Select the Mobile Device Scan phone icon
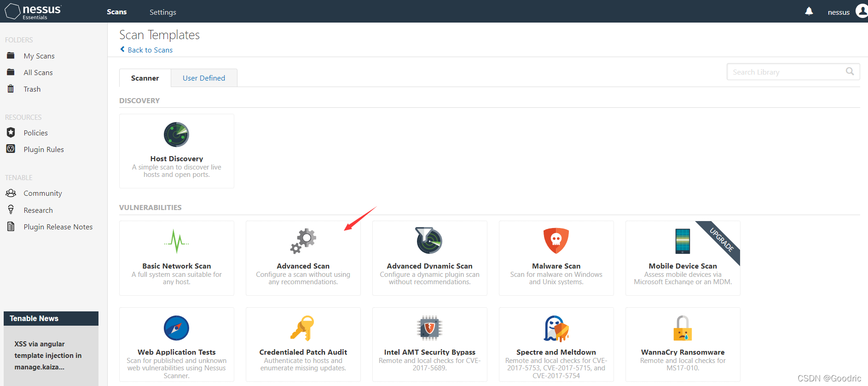Image resolution: width=868 pixels, height=386 pixels. pyautogui.click(x=683, y=241)
